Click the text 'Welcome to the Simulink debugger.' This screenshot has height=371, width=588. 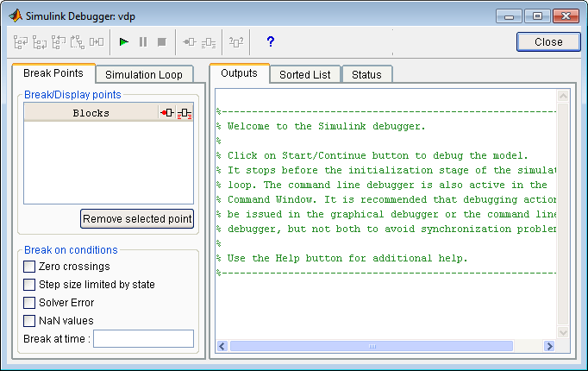(326, 127)
